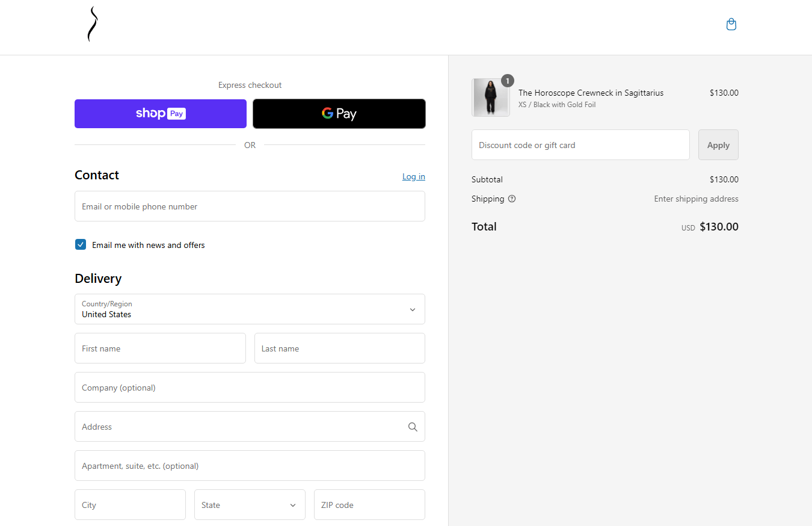Expand the State selector
The image size is (812, 526).
(250, 504)
